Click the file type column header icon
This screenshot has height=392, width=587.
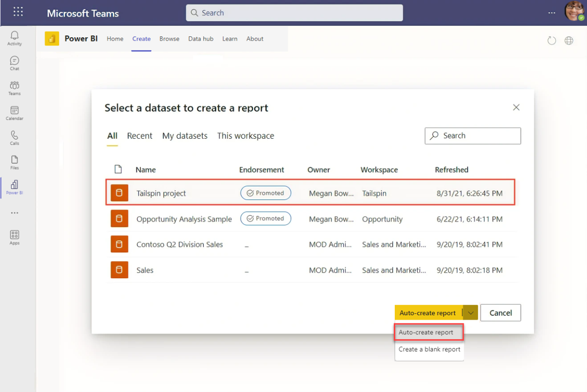coord(118,170)
